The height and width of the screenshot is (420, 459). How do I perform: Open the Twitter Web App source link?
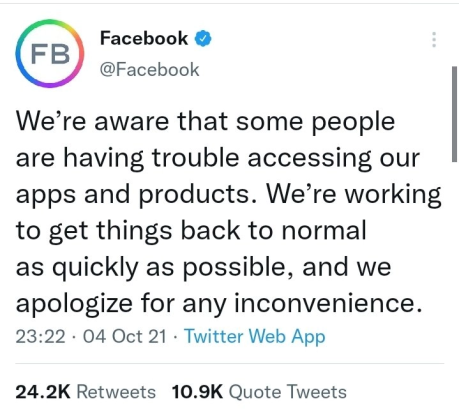[255, 336]
